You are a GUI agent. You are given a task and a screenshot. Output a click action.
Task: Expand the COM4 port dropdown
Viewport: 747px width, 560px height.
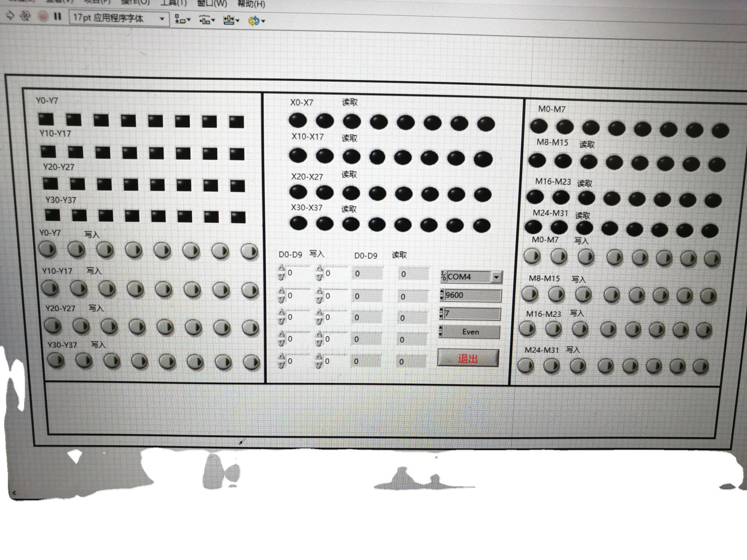[x=496, y=277]
